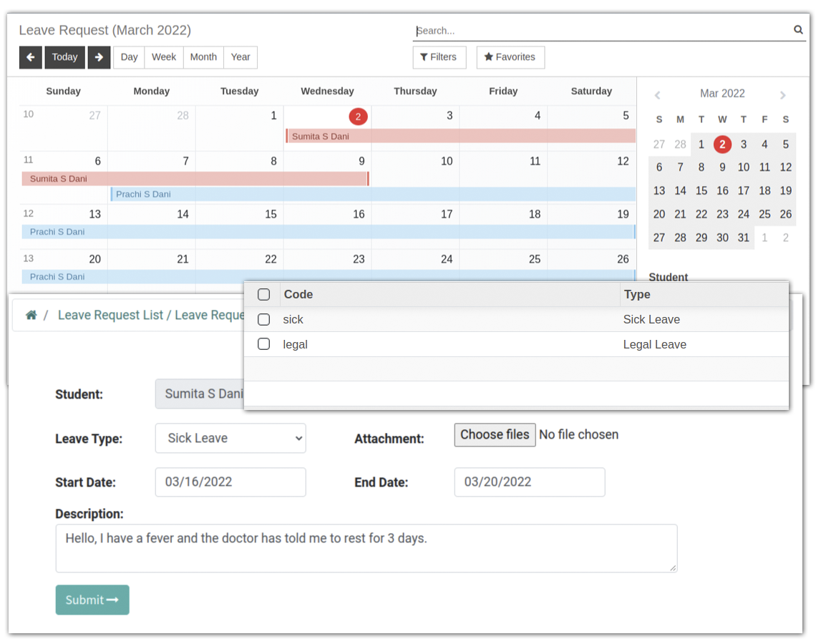This screenshot has height=644, width=816.
Task: Go to previous month in mini calendar
Action: 657,94
